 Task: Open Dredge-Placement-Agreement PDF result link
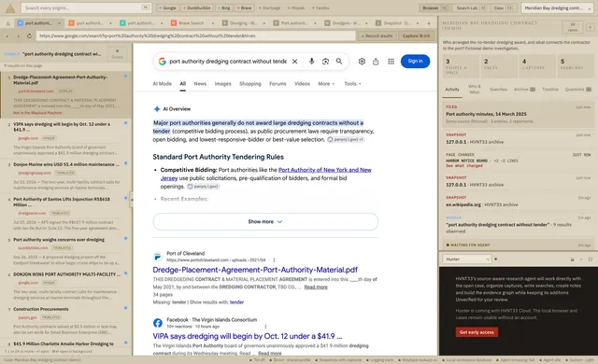tap(255, 270)
